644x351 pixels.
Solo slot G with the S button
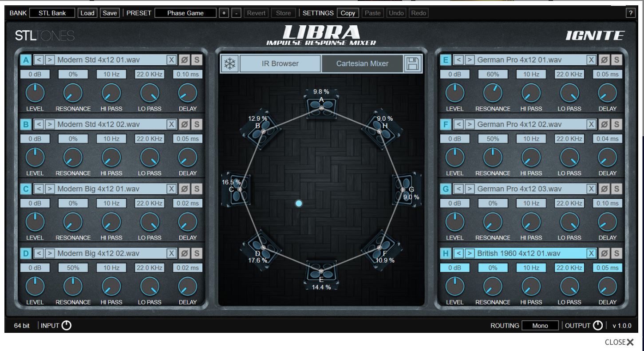[617, 189]
